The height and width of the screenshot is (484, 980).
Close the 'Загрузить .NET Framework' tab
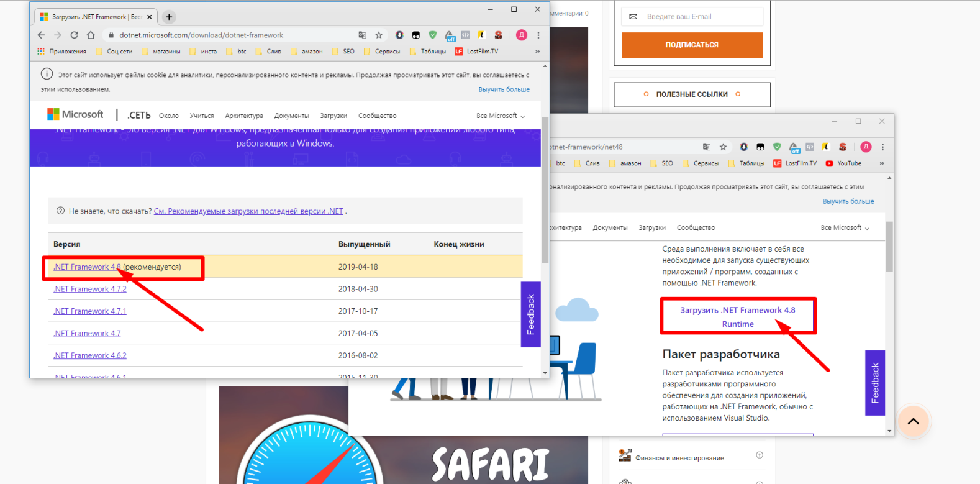(149, 17)
